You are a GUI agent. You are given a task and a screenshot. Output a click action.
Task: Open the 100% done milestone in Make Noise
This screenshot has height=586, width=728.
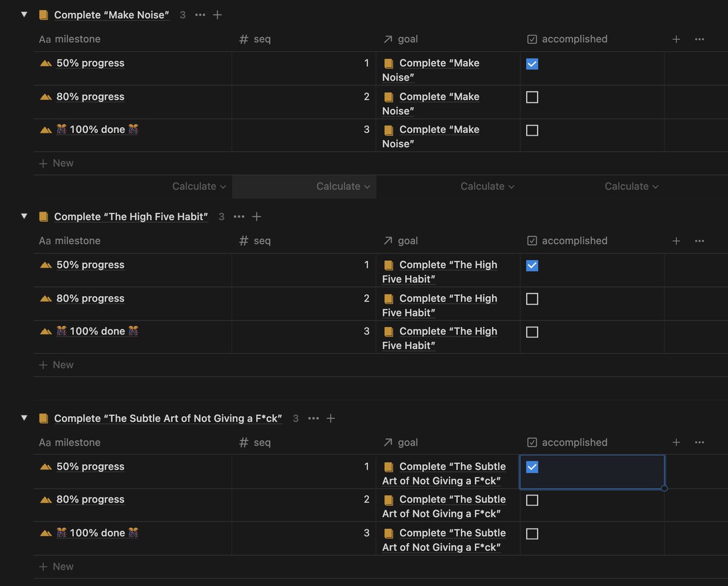pyautogui.click(x=97, y=129)
